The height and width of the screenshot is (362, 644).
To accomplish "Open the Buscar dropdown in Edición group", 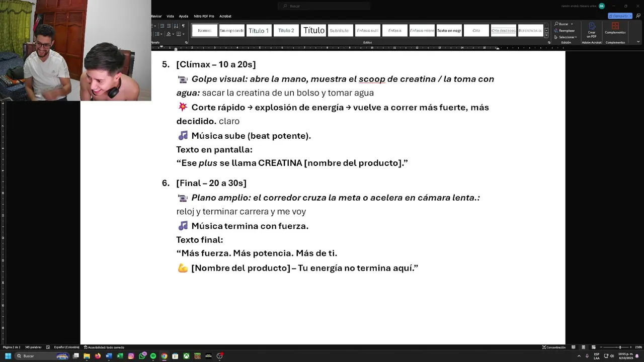I will (x=572, y=24).
